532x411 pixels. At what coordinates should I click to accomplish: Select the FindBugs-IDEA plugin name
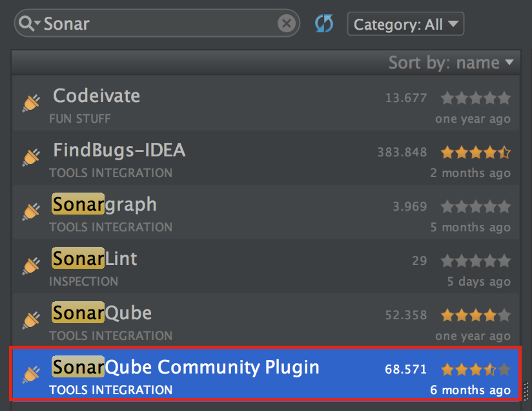tap(119, 150)
